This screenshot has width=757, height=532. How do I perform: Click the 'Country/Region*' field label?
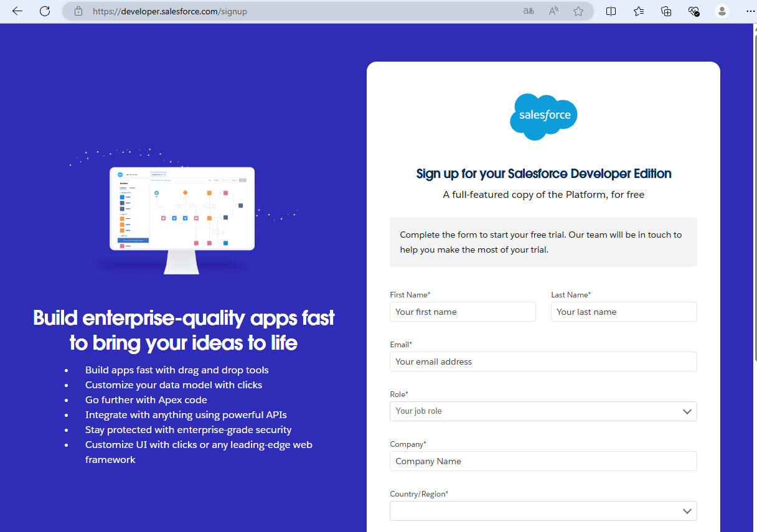(x=419, y=494)
